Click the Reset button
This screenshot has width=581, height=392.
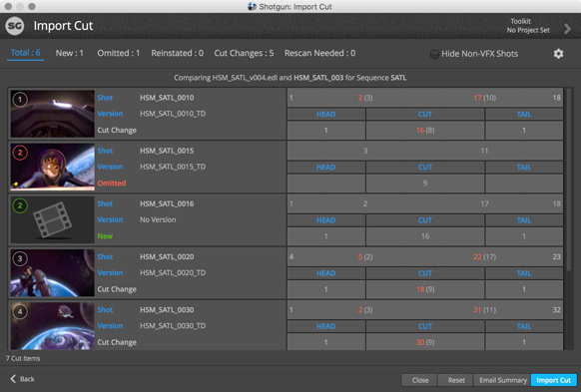tap(456, 380)
